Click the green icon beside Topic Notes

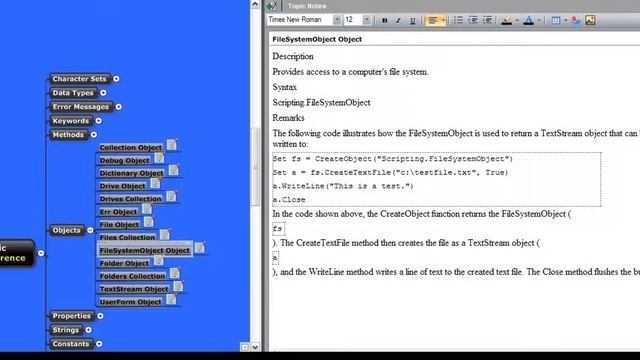(271, 6)
